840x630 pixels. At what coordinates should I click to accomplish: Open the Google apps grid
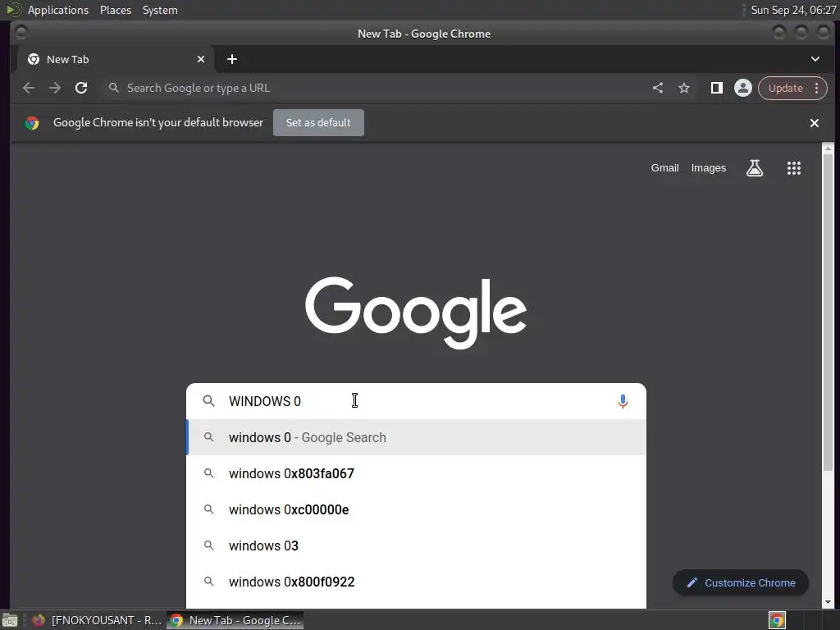click(793, 168)
